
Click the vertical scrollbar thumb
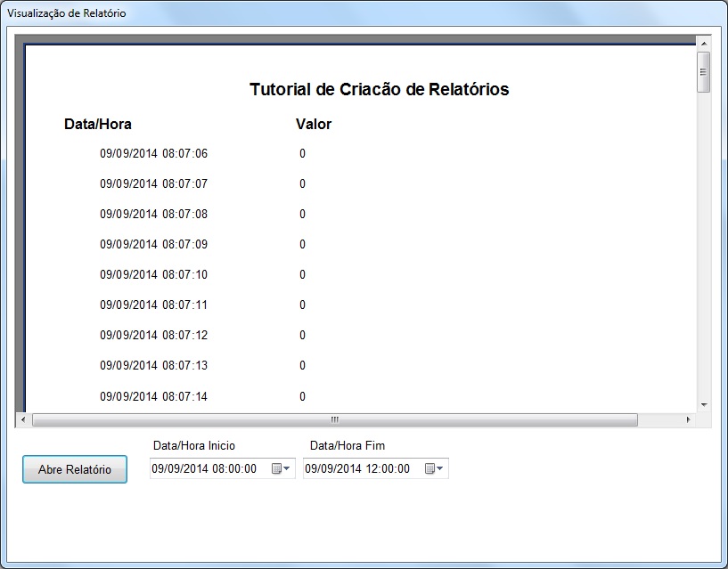click(x=704, y=72)
